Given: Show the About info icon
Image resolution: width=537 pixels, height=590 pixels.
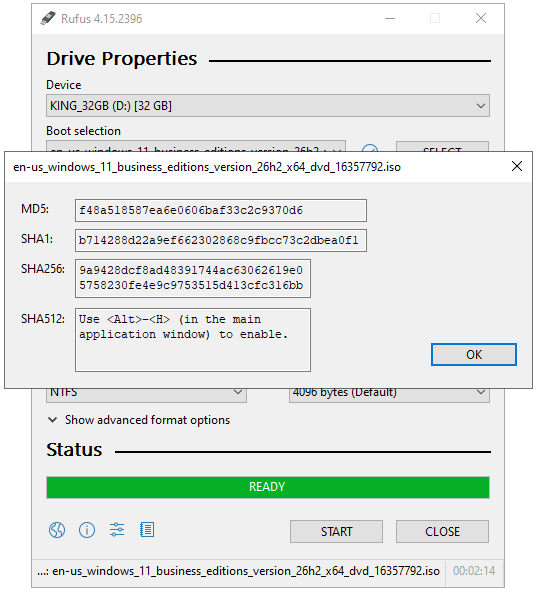Looking at the screenshot, I should coord(87,531).
